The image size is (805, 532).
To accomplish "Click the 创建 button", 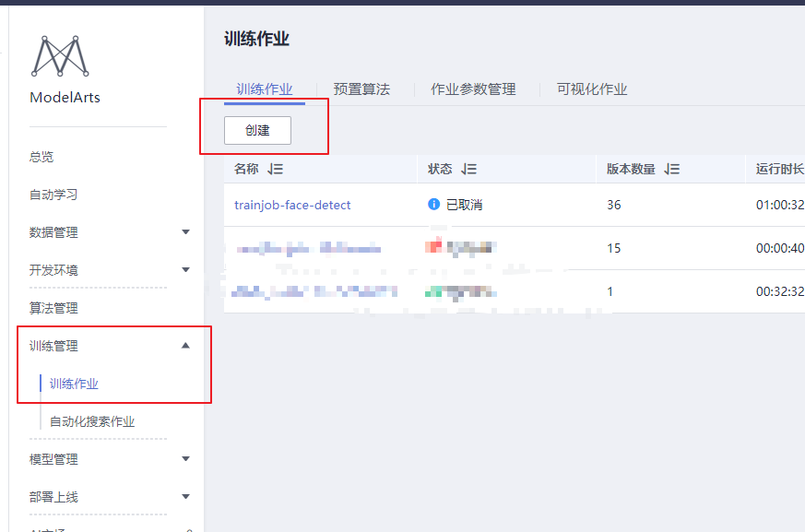I will point(256,130).
